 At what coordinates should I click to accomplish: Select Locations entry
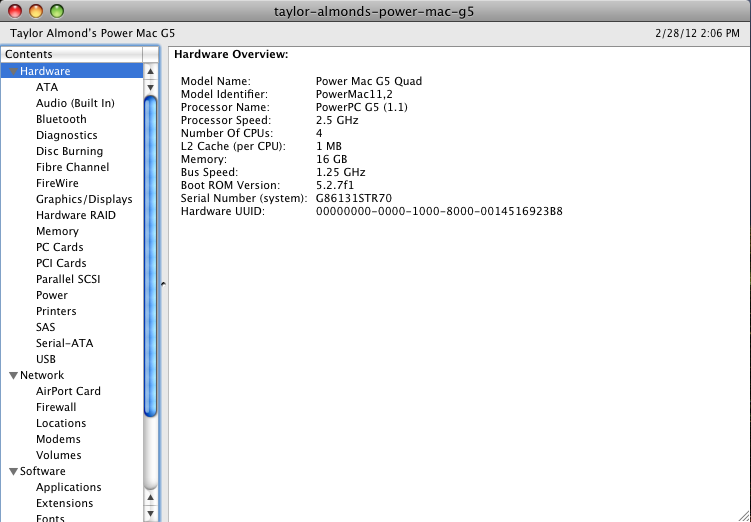[x=61, y=423]
